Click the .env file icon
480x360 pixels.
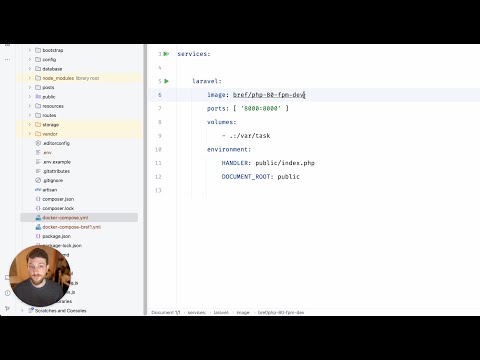[x=38, y=152]
